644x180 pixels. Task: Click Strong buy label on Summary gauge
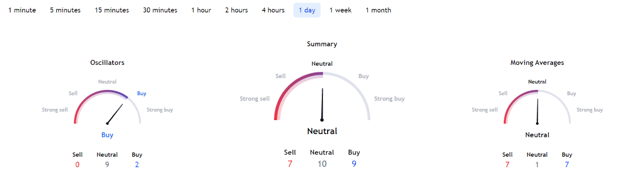click(x=389, y=99)
